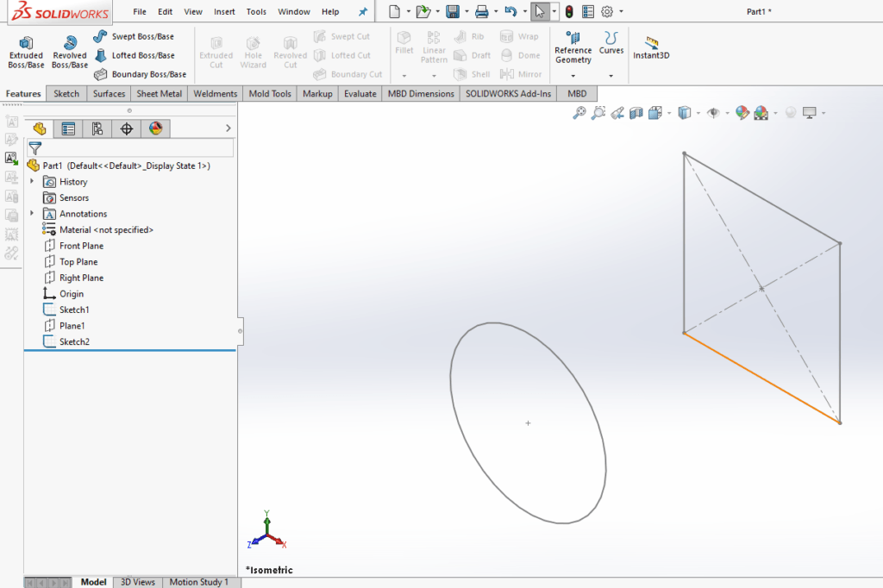This screenshot has height=588, width=883.
Task: Open DisplayManager tab
Action: point(156,129)
